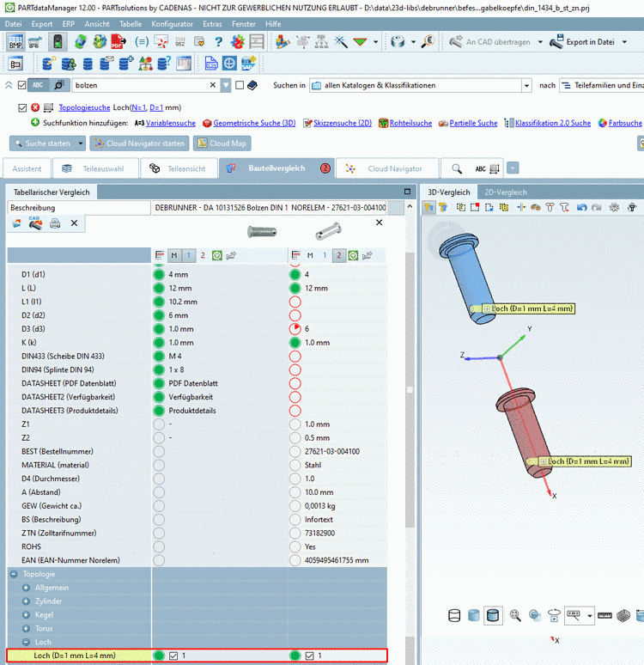The image size is (644, 665).
Task: Toggle the Topologiesuche row checkbox
Action: 22,107
